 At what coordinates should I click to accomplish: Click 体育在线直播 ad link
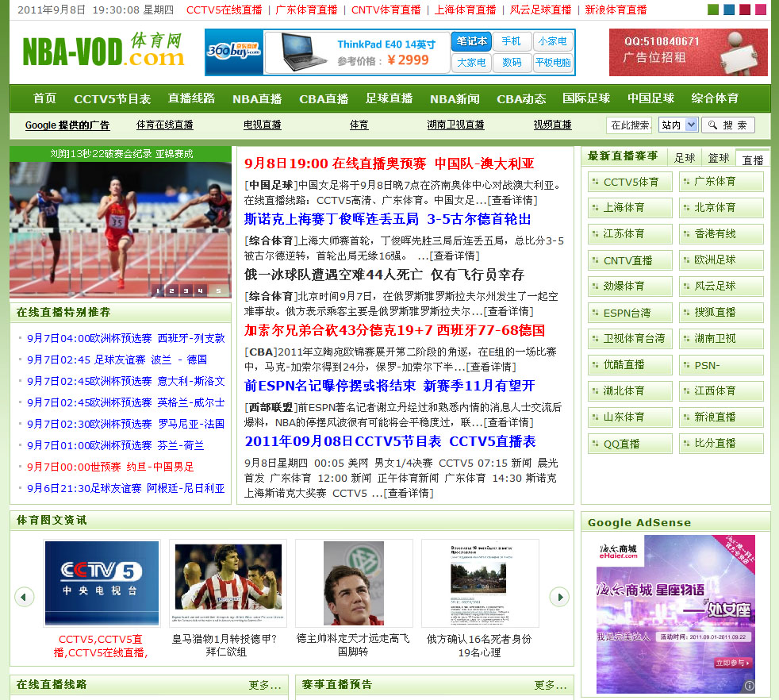point(165,125)
